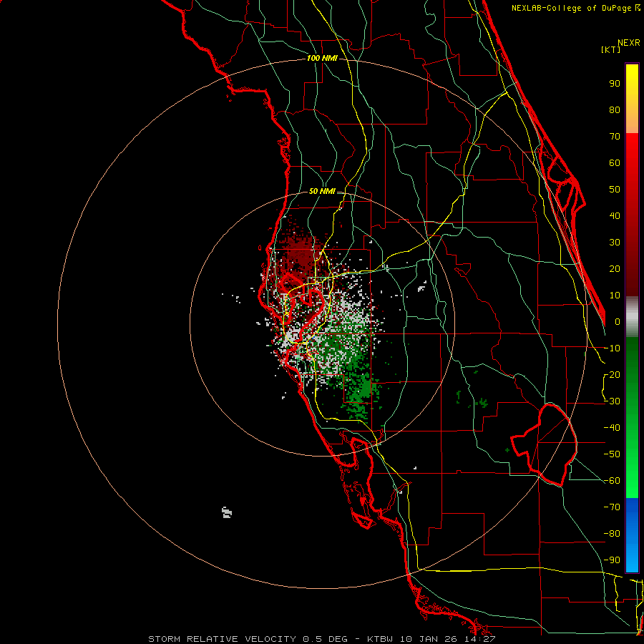Click the positive 10 value on the velocity scale
This screenshot has width=644, height=644.
tap(615, 296)
